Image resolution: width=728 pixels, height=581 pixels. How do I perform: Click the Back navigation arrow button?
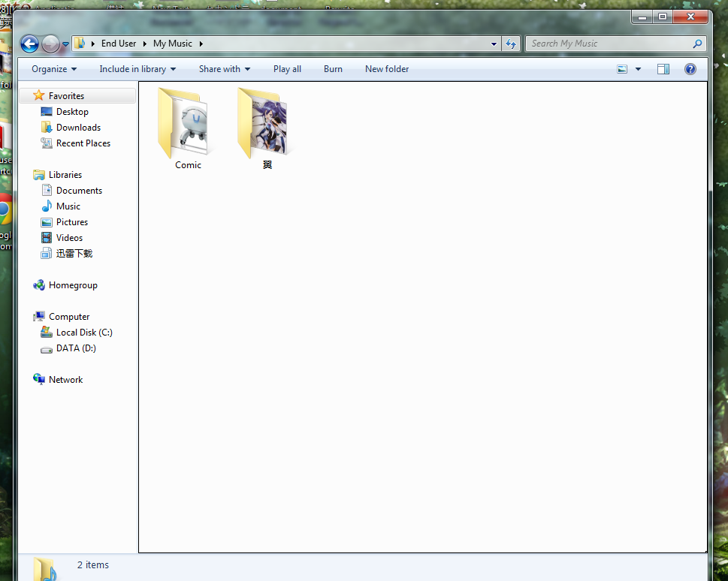29,44
